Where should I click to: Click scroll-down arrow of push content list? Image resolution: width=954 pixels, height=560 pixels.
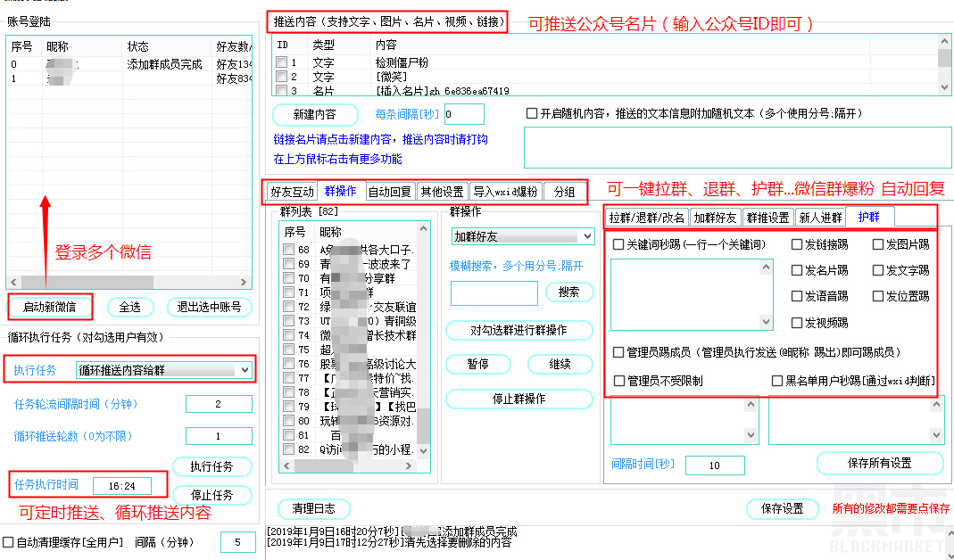tap(944, 87)
